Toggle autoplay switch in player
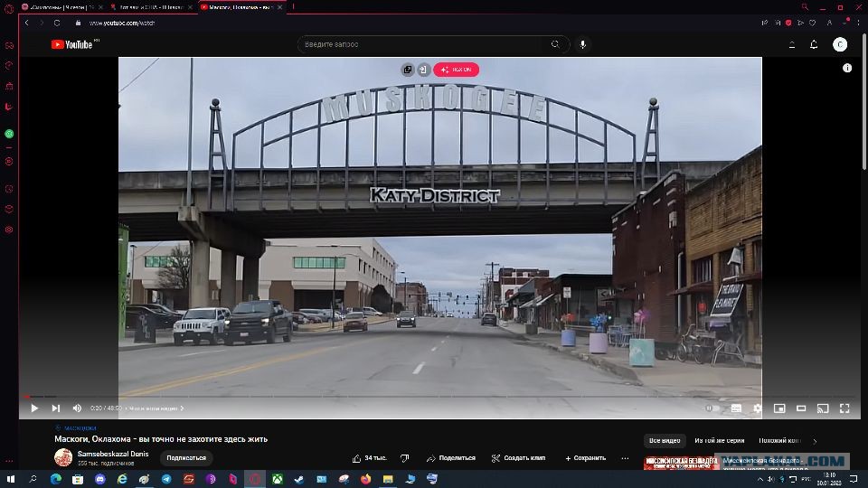Screen dimensions: 868x488 712,408
